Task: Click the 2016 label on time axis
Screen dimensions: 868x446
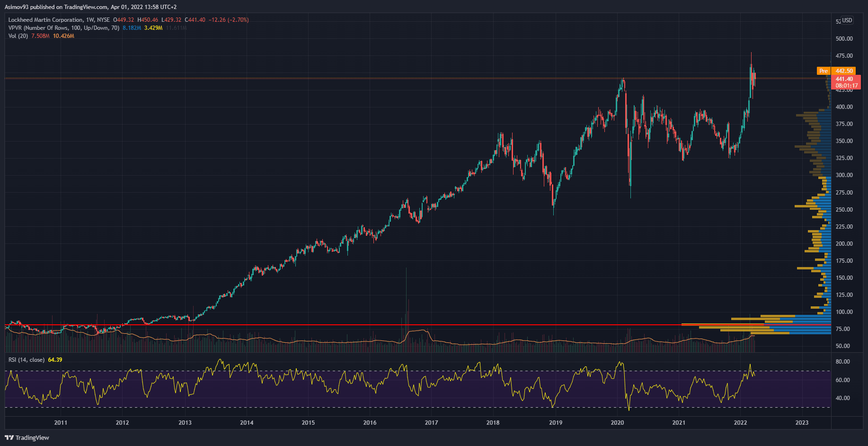Action: [x=370, y=423]
